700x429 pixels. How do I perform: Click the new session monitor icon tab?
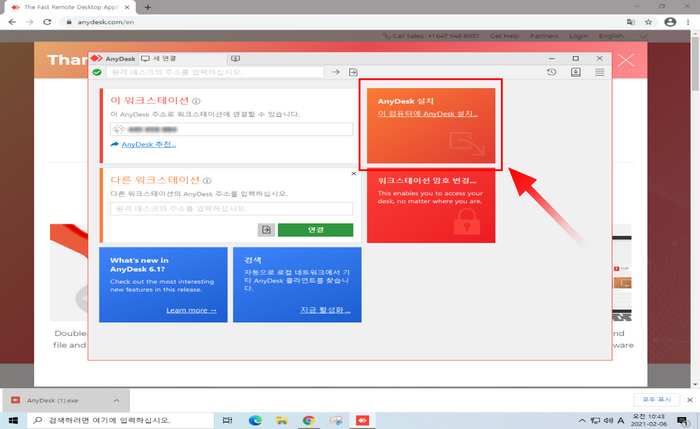(235, 58)
